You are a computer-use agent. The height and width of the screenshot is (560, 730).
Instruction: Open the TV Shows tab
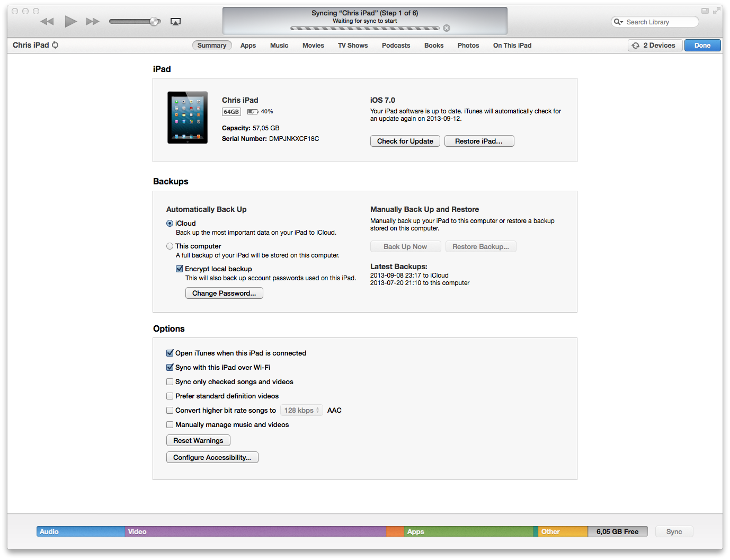[x=353, y=46]
